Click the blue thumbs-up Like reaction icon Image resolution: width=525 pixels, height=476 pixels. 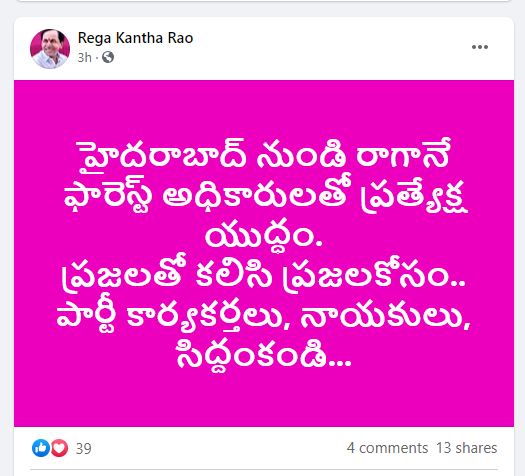pyautogui.click(x=41, y=448)
